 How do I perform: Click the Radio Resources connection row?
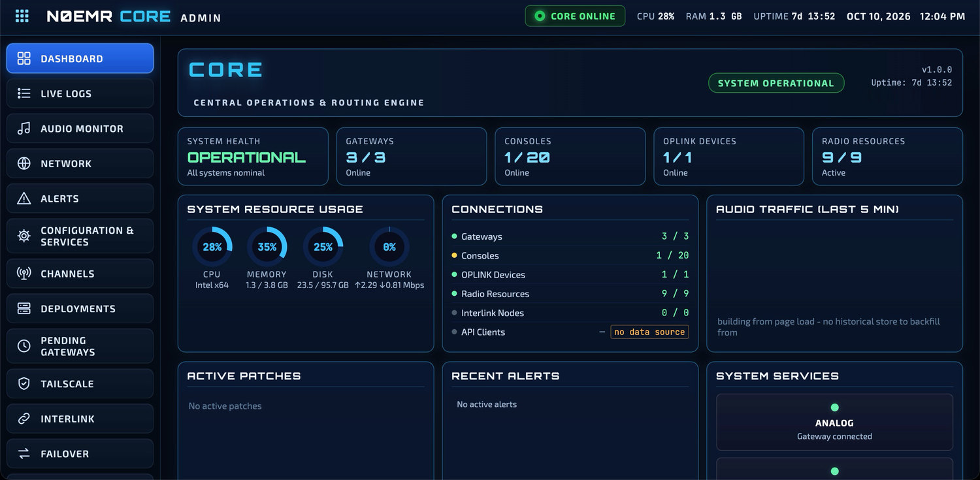tap(570, 294)
